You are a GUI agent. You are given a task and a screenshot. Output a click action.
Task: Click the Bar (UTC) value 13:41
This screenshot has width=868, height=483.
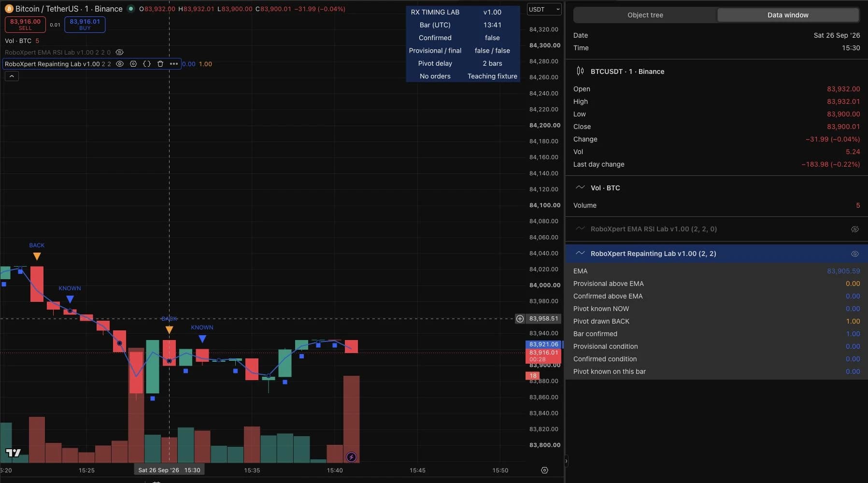pos(492,25)
